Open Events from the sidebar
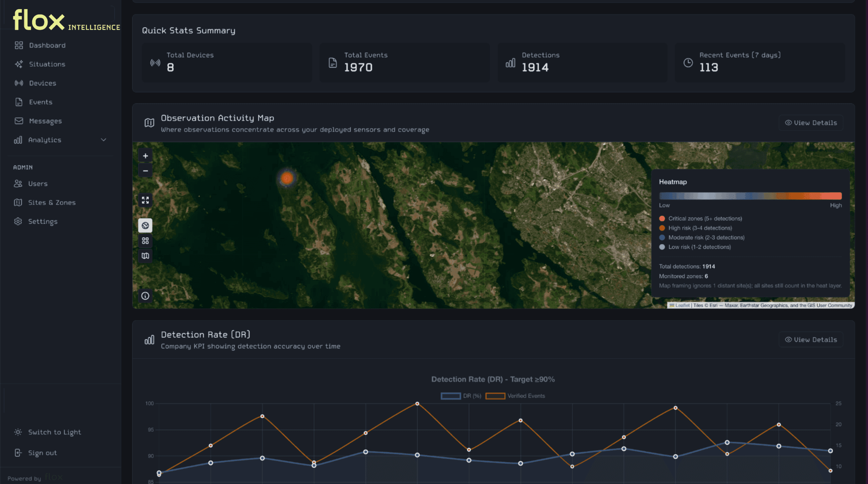 [41, 102]
